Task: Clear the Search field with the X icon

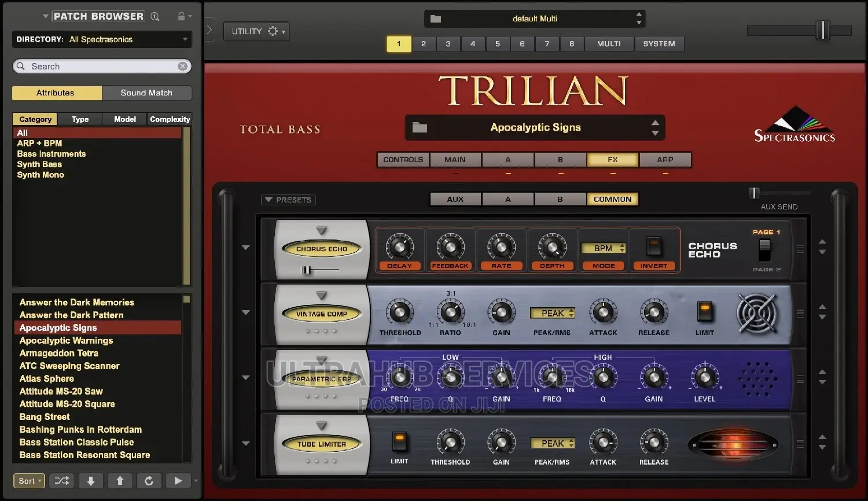Action: click(183, 67)
